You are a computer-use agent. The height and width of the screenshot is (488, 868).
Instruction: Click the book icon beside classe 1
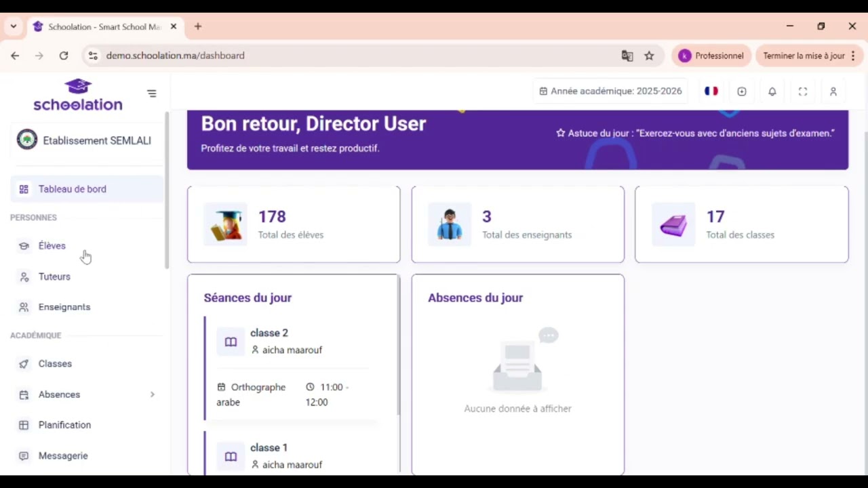pos(231,456)
